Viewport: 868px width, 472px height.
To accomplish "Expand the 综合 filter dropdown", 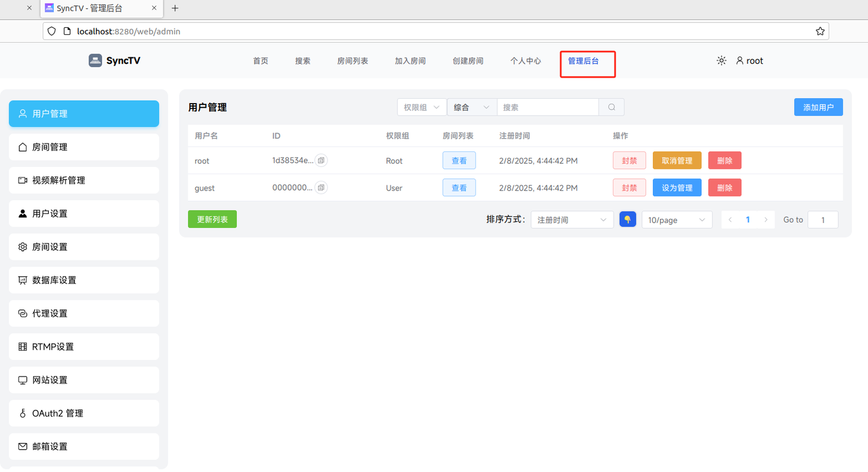I will pos(471,107).
